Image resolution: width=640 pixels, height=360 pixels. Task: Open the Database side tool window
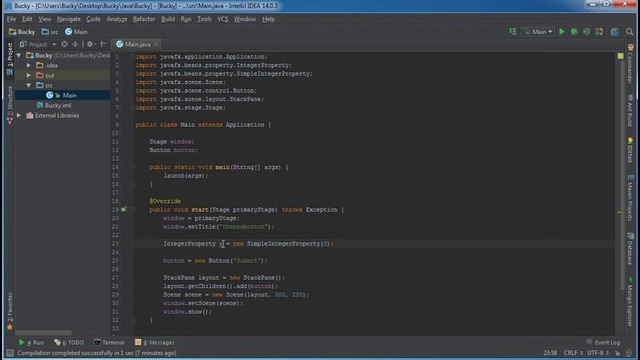pos(631,249)
